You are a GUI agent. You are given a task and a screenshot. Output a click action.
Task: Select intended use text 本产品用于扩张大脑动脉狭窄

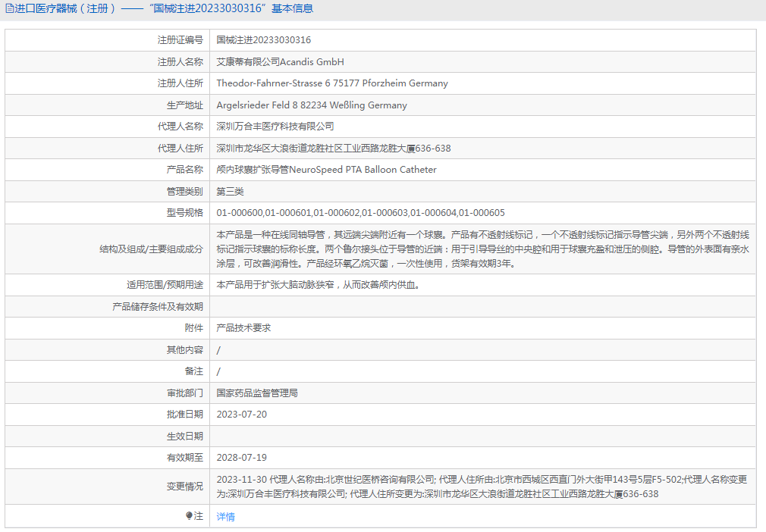[318, 285]
